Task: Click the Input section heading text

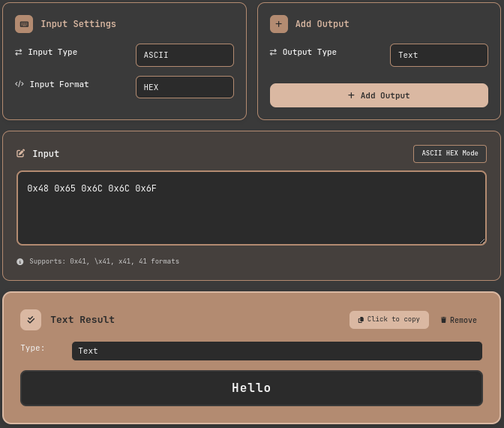Action: click(46, 154)
